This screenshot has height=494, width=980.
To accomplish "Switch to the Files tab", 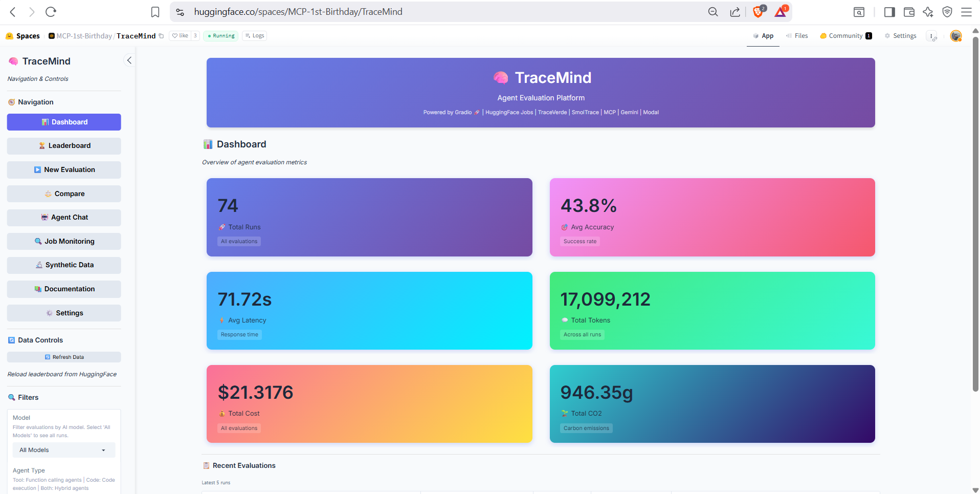I will pyautogui.click(x=797, y=36).
